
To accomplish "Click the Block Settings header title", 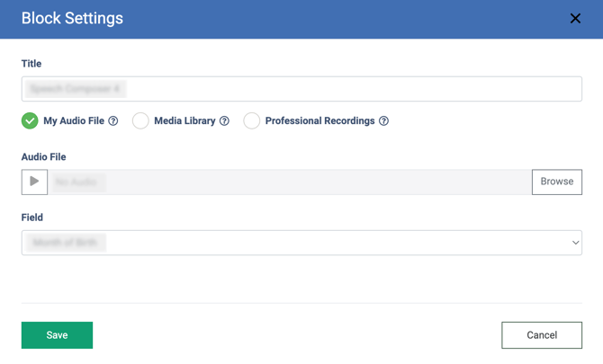I will coord(72,18).
